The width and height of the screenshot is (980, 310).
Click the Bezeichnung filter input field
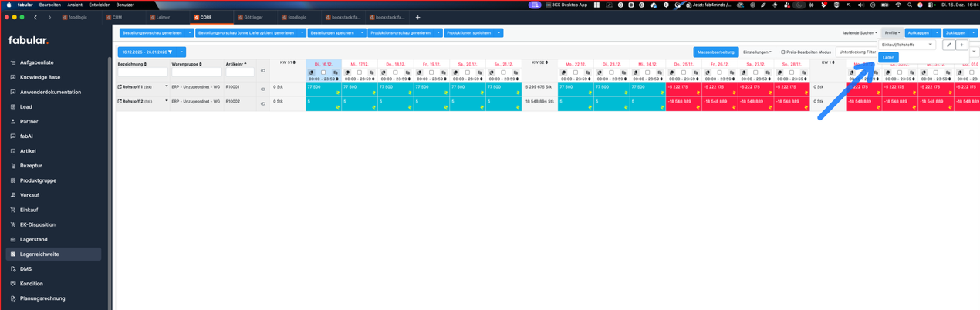coord(142,72)
